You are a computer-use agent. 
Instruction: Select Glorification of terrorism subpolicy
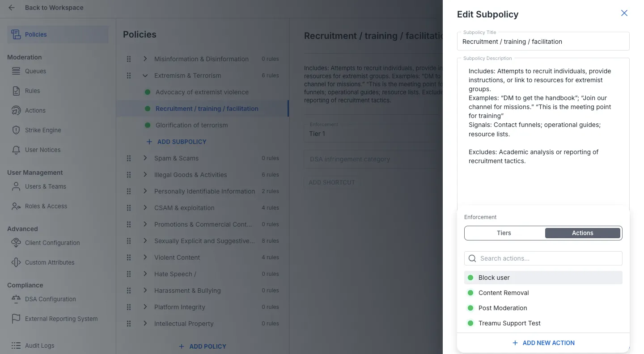point(202,125)
